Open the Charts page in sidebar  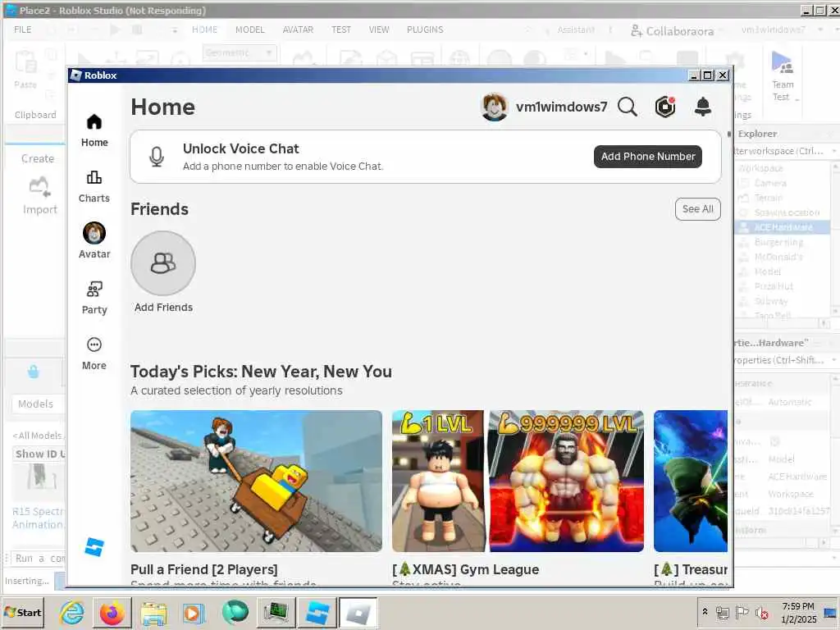click(x=94, y=186)
